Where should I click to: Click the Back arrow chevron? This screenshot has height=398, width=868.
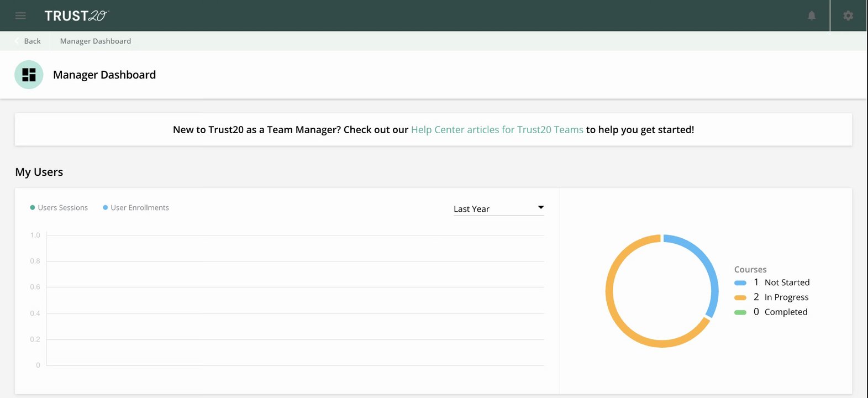17,41
